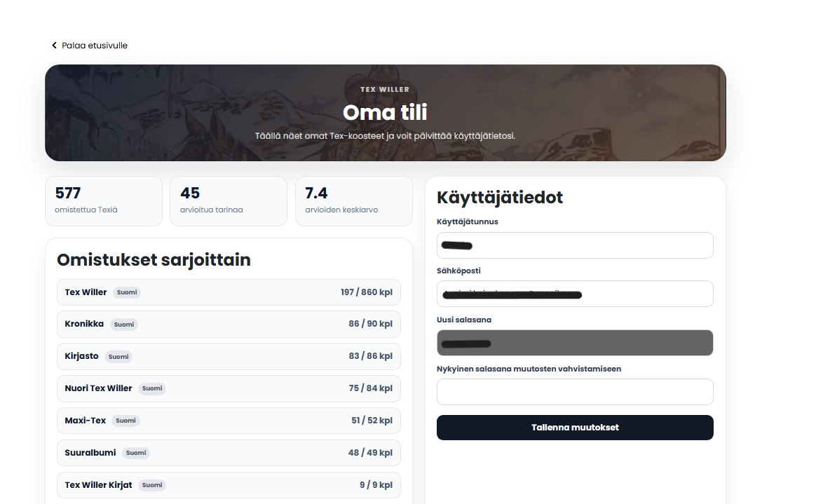Click the 197 / 860 kpl count
The width and height of the screenshot is (816, 504).
click(x=367, y=292)
